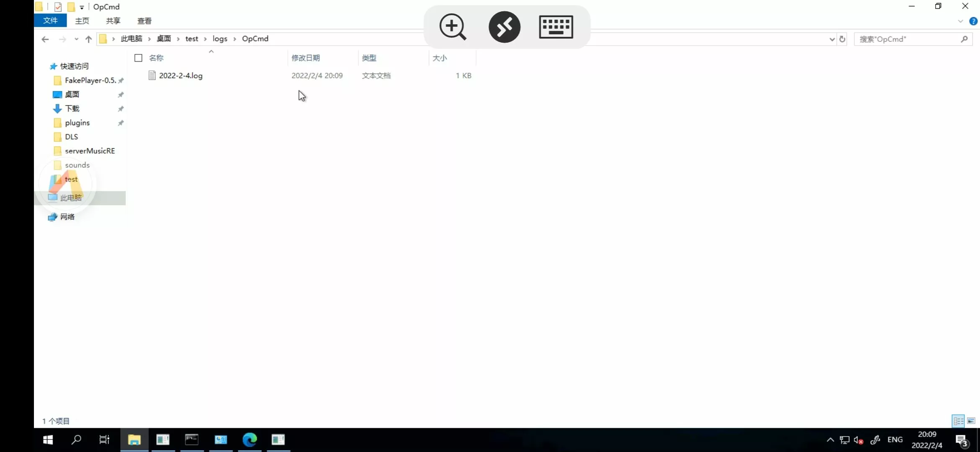Viewport: 980px width, 452px height.
Task: Open the 文件 menu tab
Action: click(x=50, y=21)
